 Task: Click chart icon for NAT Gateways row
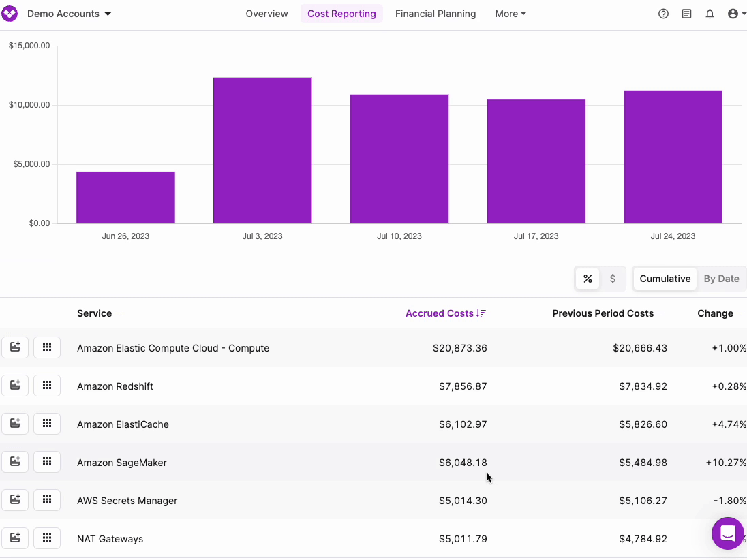(15, 539)
